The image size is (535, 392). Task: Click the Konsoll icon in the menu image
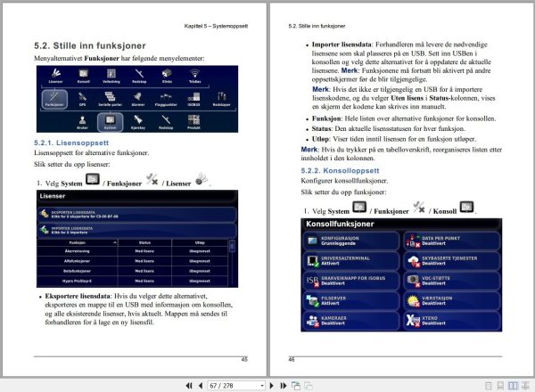84,76
